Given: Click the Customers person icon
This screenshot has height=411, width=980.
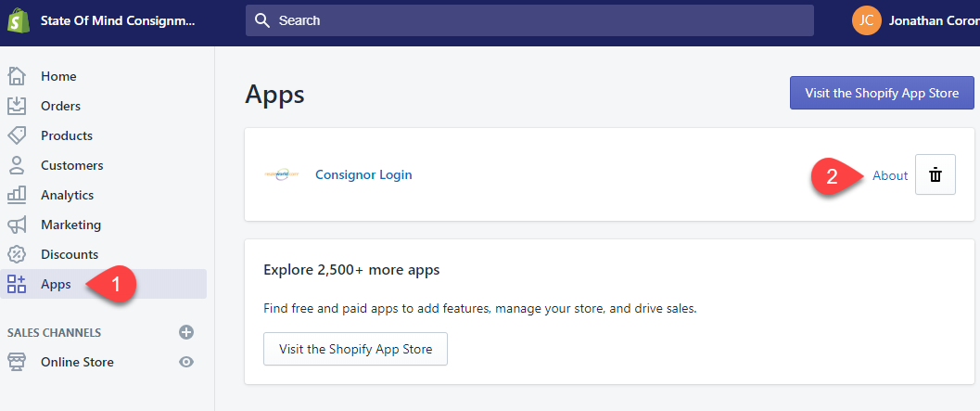Looking at the screenshot, I should pyautogui.click(x=17, y=165).
